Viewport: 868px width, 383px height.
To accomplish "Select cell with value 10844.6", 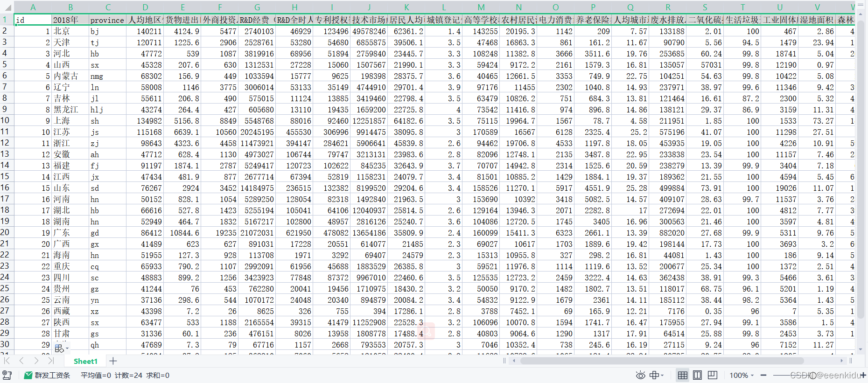I will pos(182,232).
